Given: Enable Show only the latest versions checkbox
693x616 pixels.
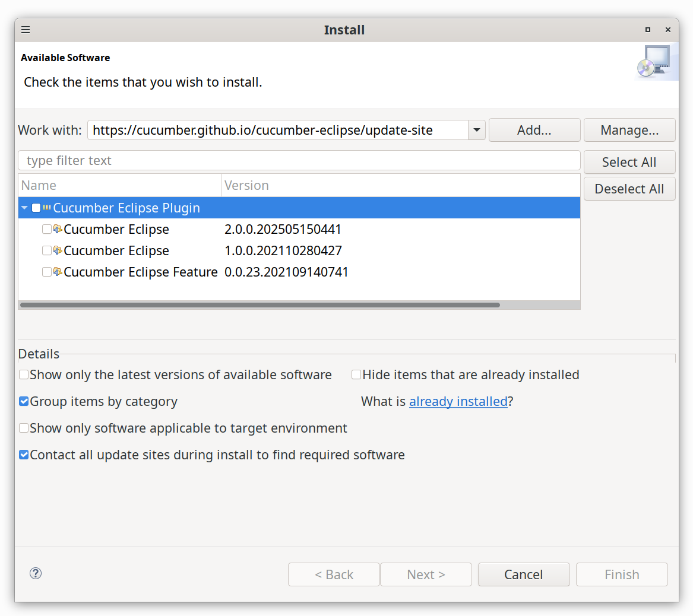Looking at the screenshot, I should pyautogui.click(x=24, y=374).
